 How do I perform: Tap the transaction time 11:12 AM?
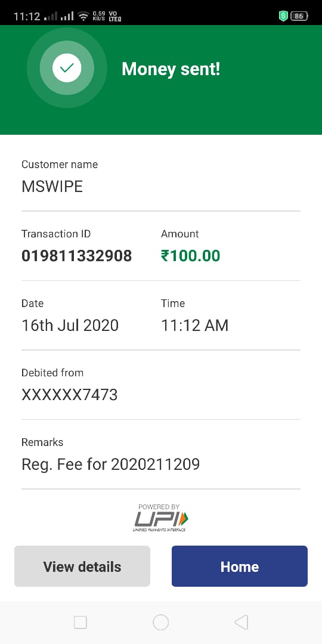click(194, 326)
